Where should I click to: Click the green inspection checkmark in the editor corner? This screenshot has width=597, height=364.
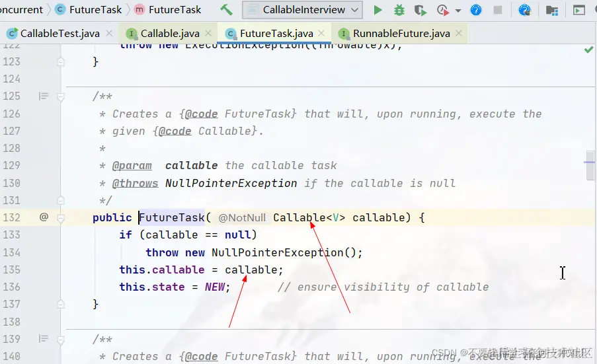(588, 50)
